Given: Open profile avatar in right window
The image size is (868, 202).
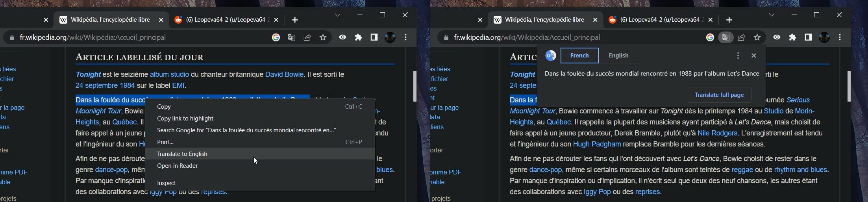Looking at the screenshot, I should click(x=824, y=37).
